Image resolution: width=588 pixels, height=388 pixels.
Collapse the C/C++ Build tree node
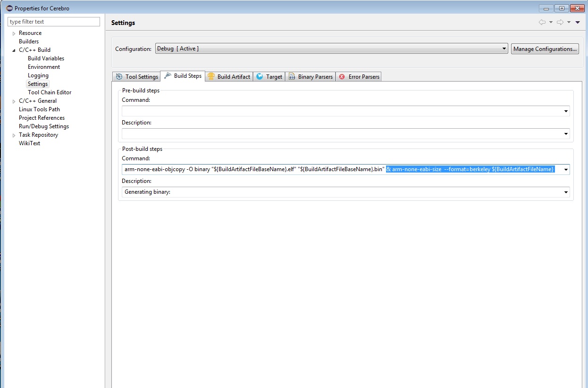coord(14,50)
